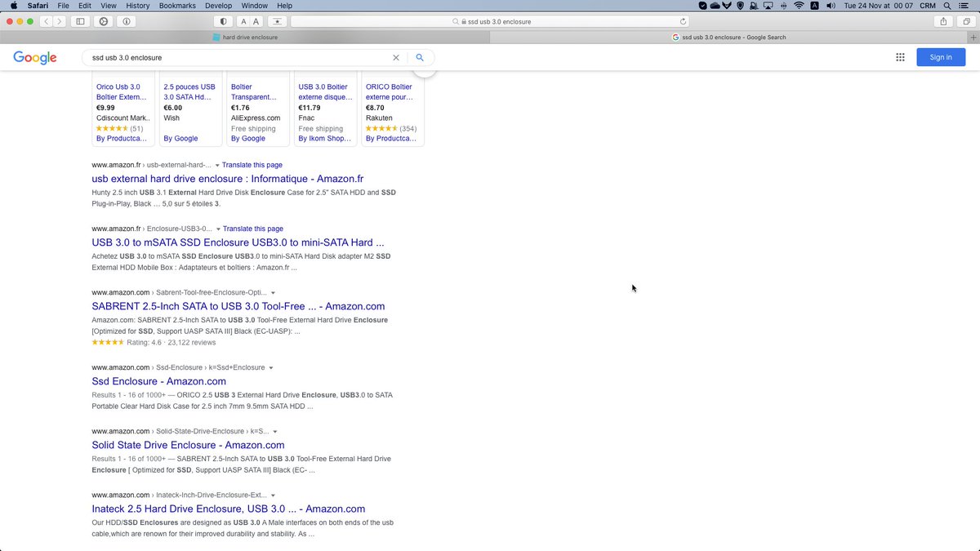The width and height of the screenshot is (980, 551).
Task: Expand dropdown arrow beside Ssd-Enclosure URL
Action: tap(270, 368)
